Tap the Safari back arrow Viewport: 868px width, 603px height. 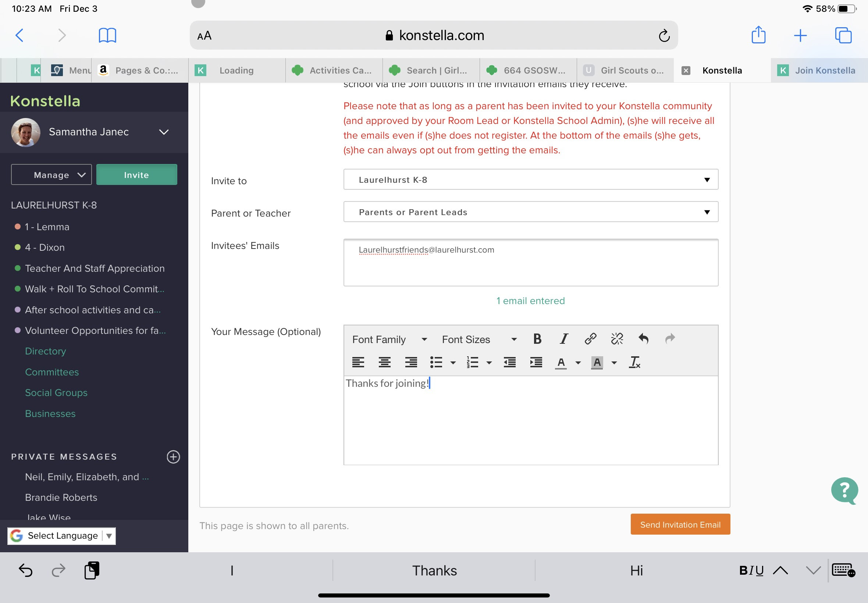[19, 36]
